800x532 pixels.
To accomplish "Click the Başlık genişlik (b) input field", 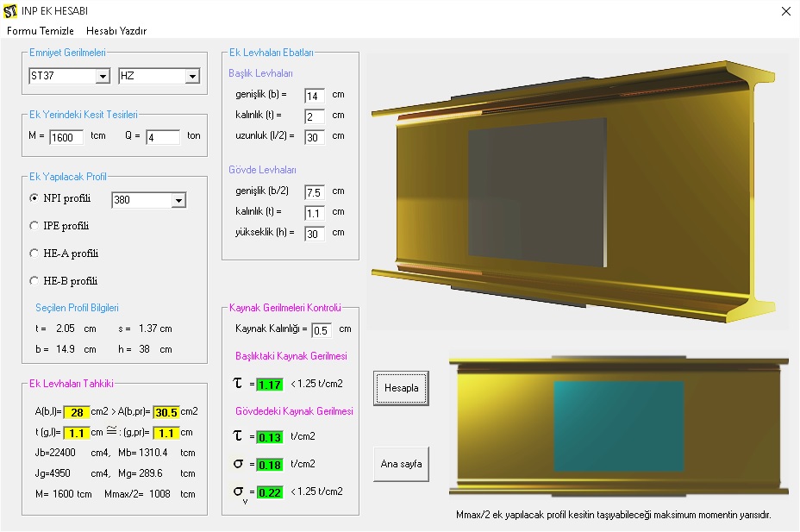I will point(315,96).
